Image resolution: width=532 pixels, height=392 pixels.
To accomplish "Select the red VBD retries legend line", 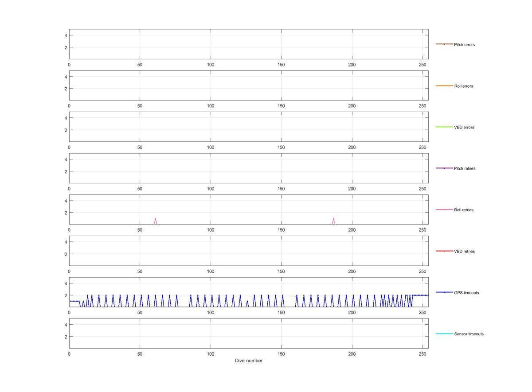I will tap(444, 251).
